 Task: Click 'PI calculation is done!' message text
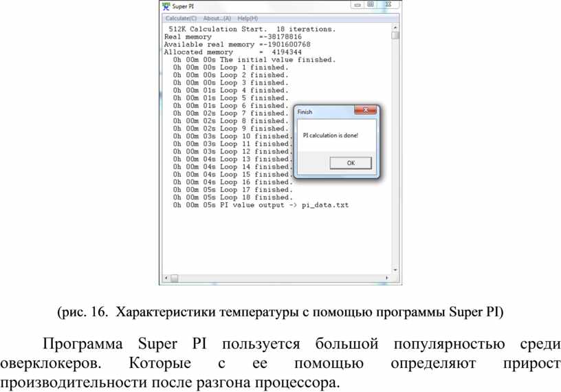coord(330,135)
